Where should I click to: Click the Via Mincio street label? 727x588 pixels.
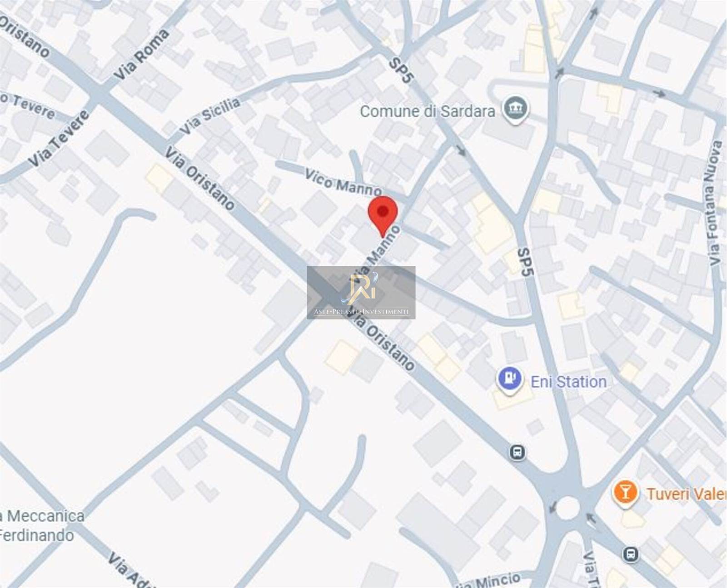tap(489, 581)
